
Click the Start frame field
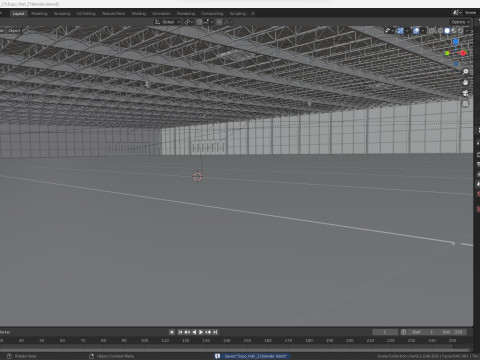[423, 332]
